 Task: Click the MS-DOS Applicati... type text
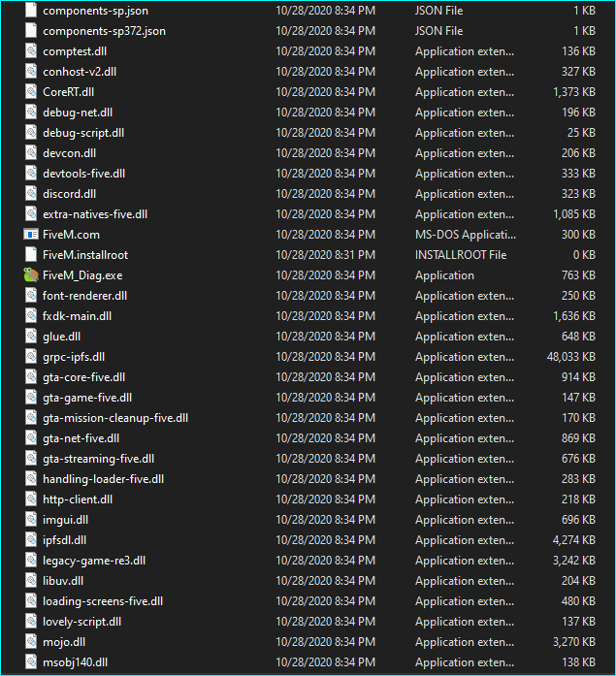tap(466, 235)
